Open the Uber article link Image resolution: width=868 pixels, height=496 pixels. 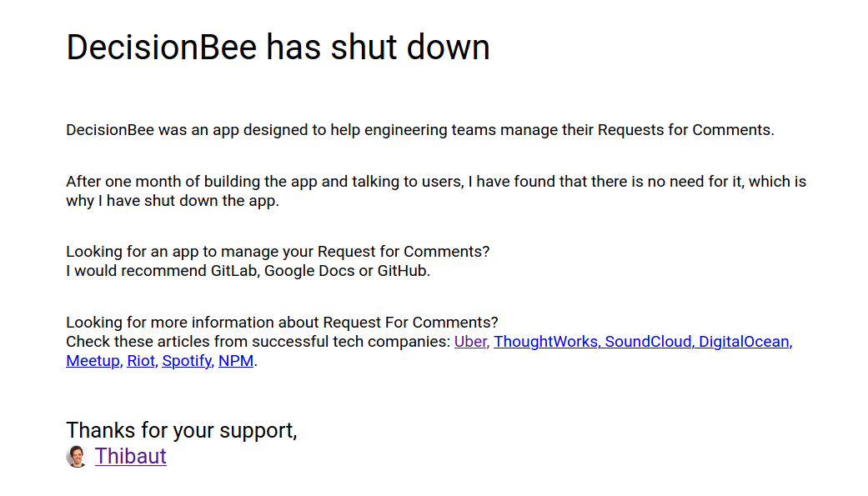tap(471, 342)
